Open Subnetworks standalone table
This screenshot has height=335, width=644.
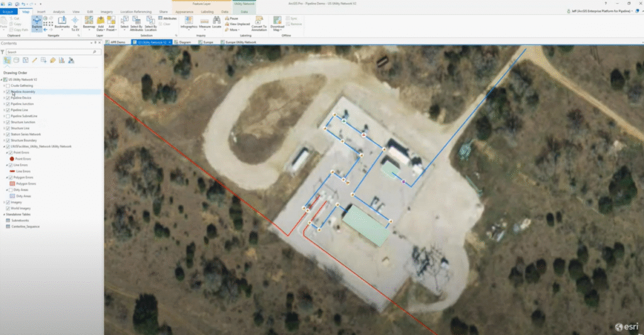(20, 221)
